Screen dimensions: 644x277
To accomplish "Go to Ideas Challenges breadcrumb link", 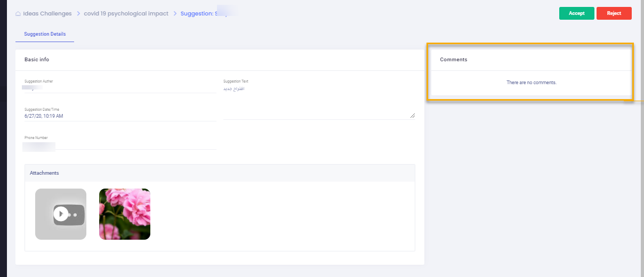I will (47, 14).
